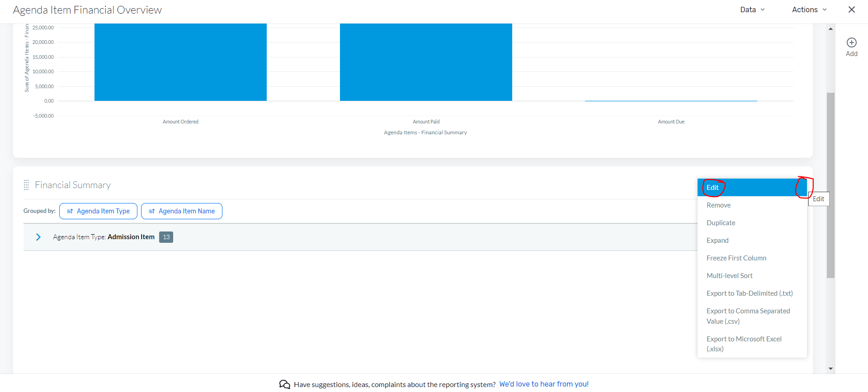The image size is (868, 392).
Task: Click the Agenda Items - Financial Summary chart title
Action: (425, 132)
